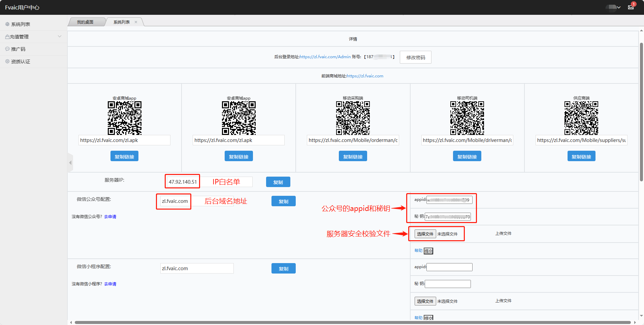
Task: Click the 系统列表 gear icon in sidebar
Action: click(7, 24)
